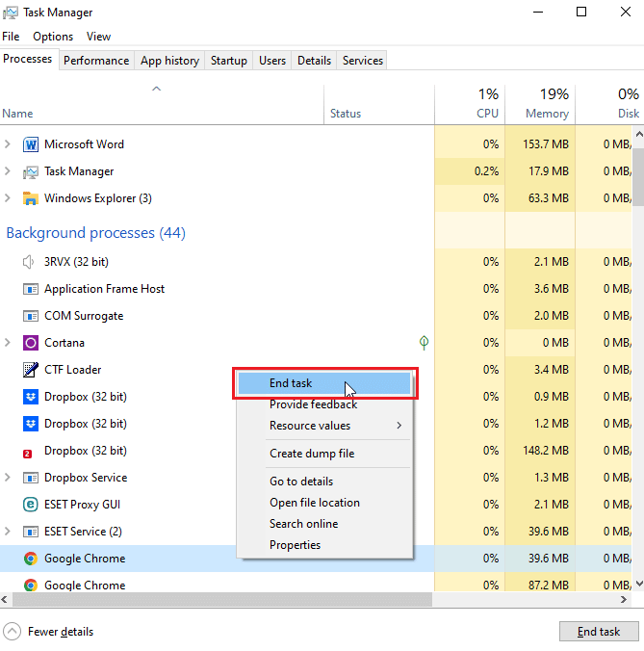This screenshot has width=644, height=651.
Task: Click the COM Surrogate icon
Action: (x=30, y=316)
